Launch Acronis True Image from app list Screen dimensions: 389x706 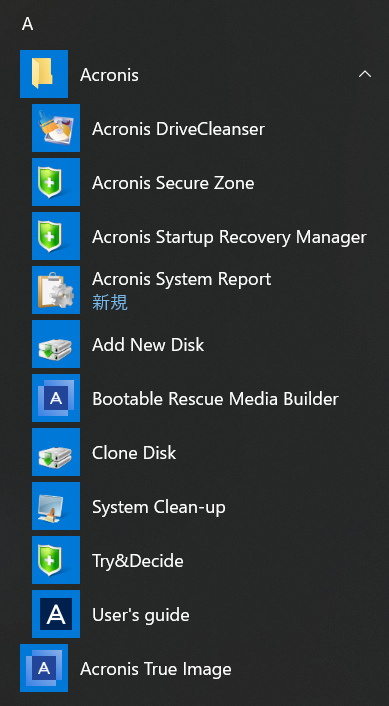(156, 669)
